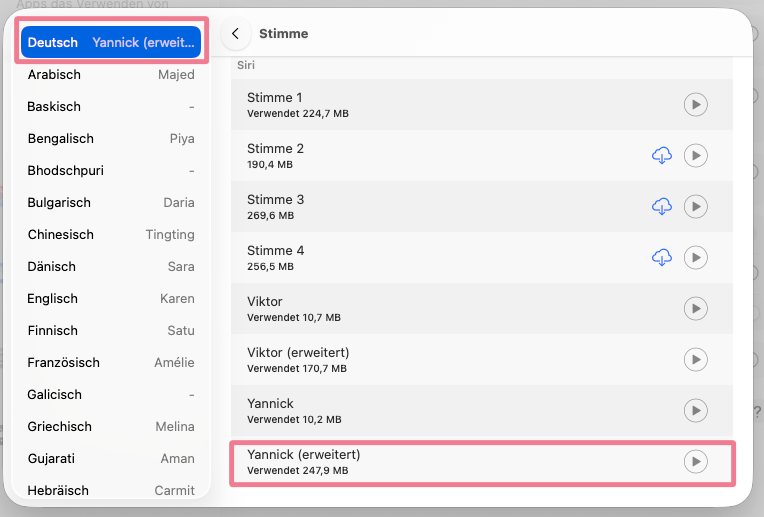
Task: Choose Englisch in the language list
Action: click(x=111, y=299)
